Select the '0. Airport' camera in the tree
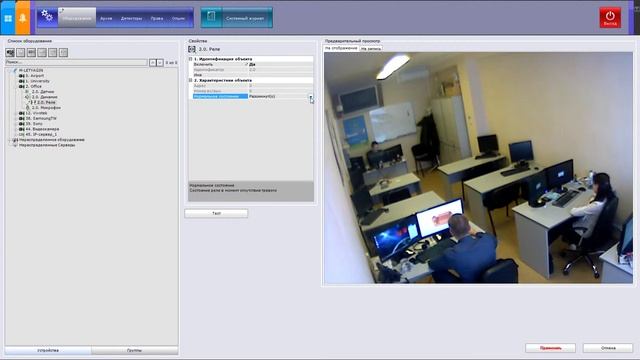640x360 pixels. click(35, 76)
